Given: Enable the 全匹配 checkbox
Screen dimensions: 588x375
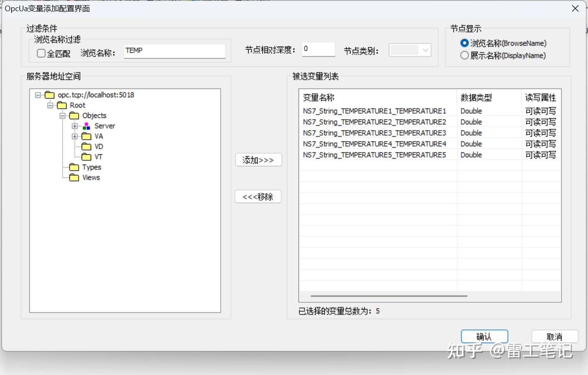Looking at the screenshot, I should 41,53.
